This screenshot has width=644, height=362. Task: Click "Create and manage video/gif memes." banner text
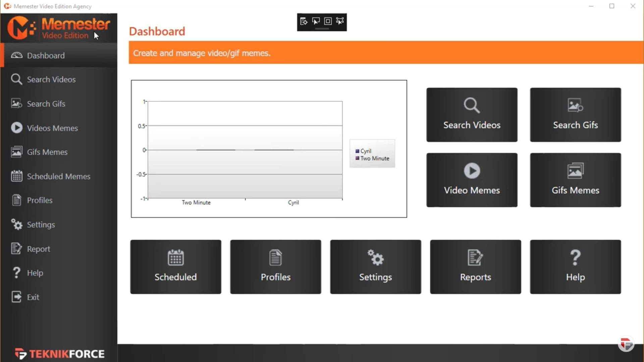click(x=202, y=53)
